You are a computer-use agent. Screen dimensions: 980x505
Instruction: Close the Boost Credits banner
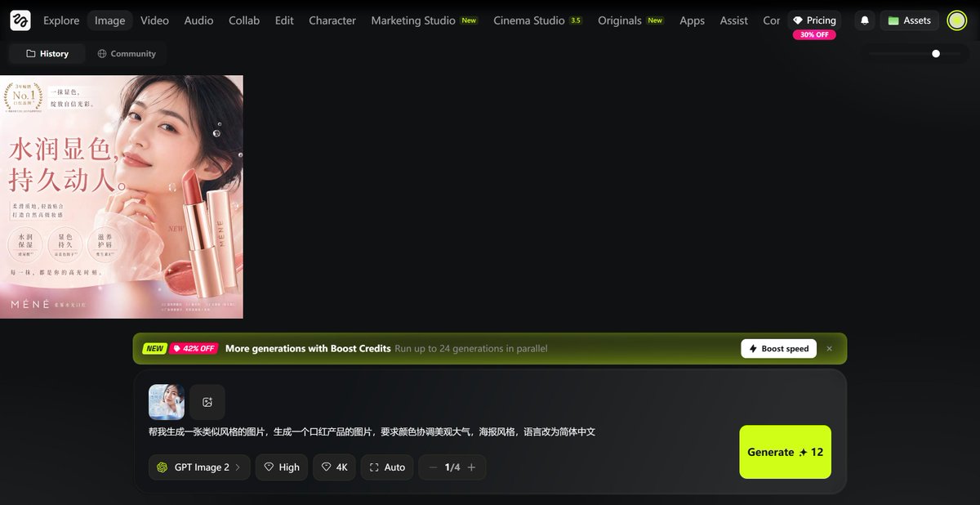[x=829, y=349]
